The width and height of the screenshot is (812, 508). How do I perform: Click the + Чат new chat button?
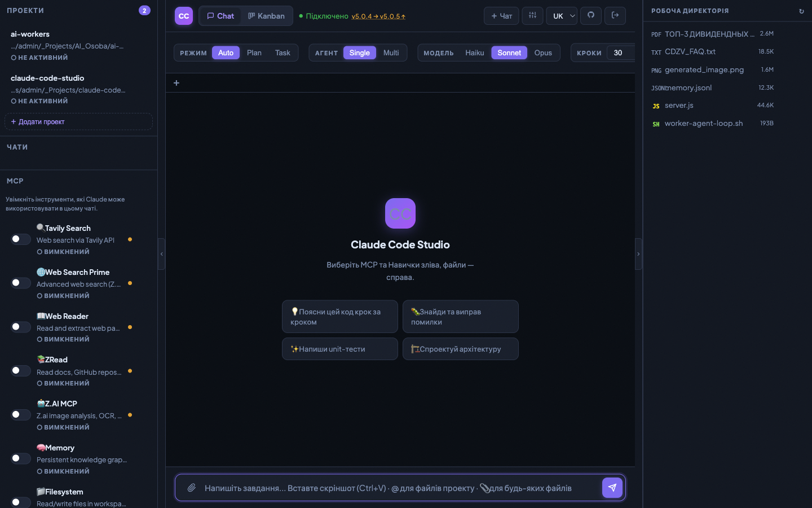click(501, 16)
